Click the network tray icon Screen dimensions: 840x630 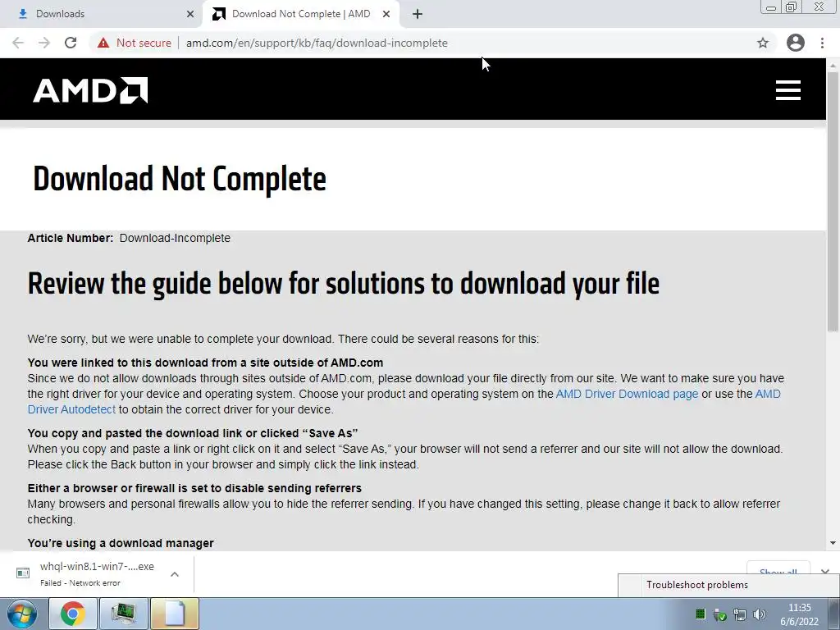[x=740, y=615]
